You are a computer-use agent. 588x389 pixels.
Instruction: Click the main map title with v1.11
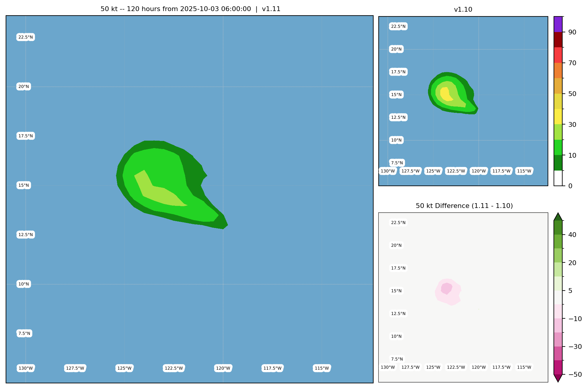coord(190,9)
